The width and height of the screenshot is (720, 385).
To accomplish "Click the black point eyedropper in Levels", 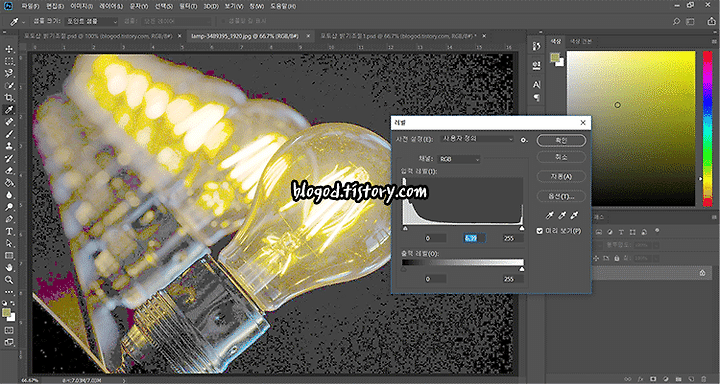I will point(549,215).
